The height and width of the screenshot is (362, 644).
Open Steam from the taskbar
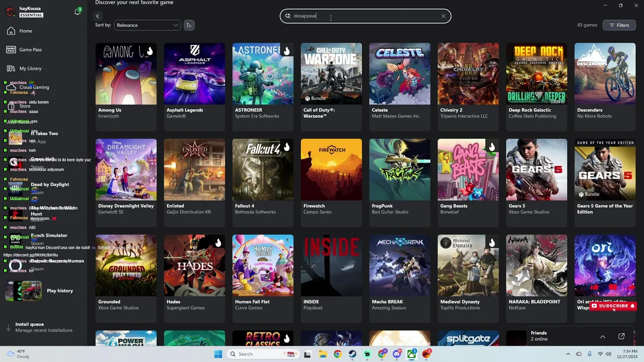(x=352, y=354)
